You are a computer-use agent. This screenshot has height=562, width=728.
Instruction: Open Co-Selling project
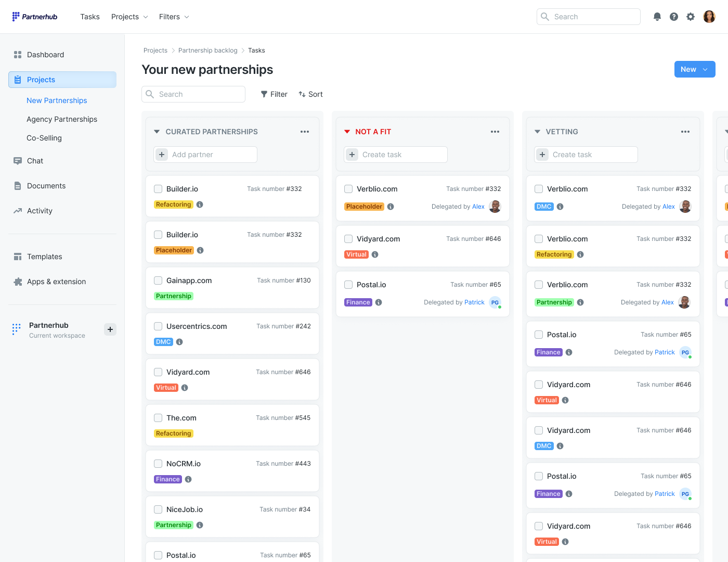[44, 138]
